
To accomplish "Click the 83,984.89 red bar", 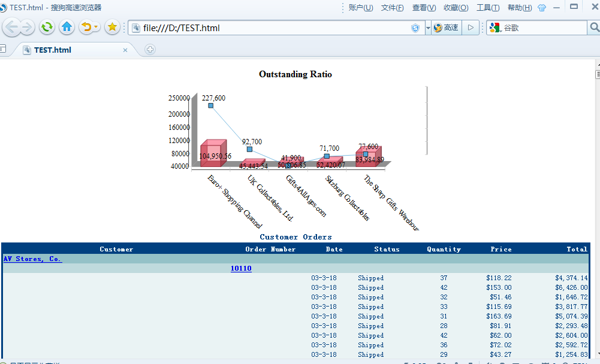I will pos(369,156).
